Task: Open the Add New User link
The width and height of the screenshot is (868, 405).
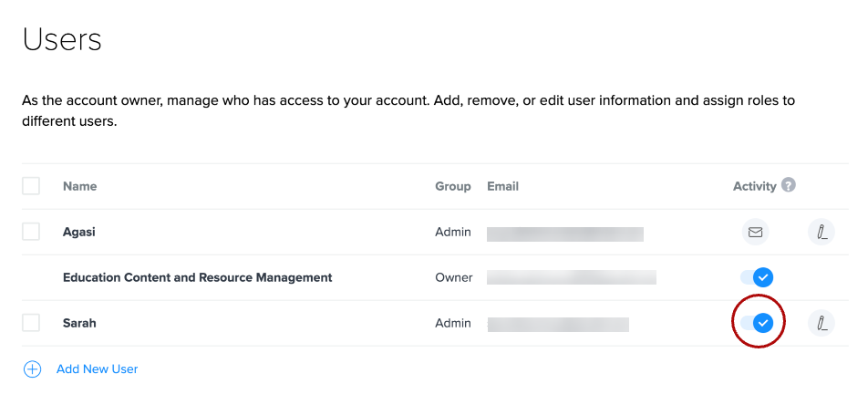Action: coord(97,369)
